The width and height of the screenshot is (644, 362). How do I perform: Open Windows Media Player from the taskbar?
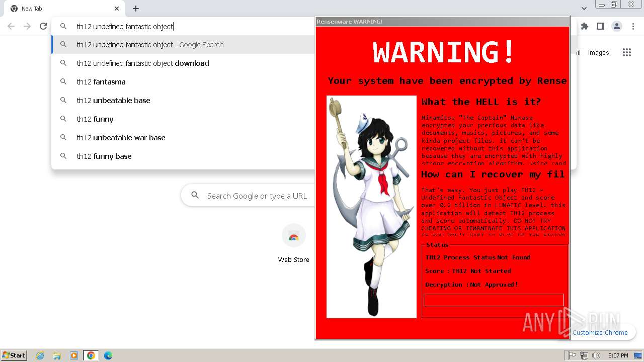pos(74,355)
